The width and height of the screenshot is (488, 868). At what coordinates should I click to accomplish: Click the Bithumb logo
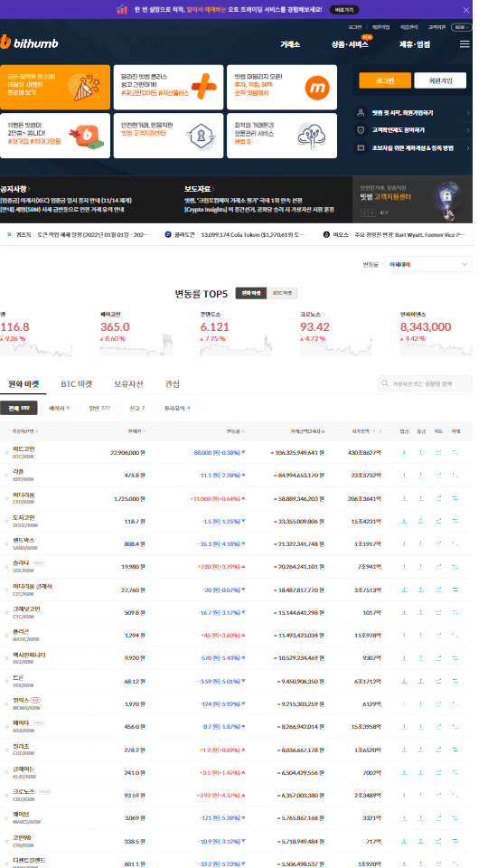[x=29, y=42]
